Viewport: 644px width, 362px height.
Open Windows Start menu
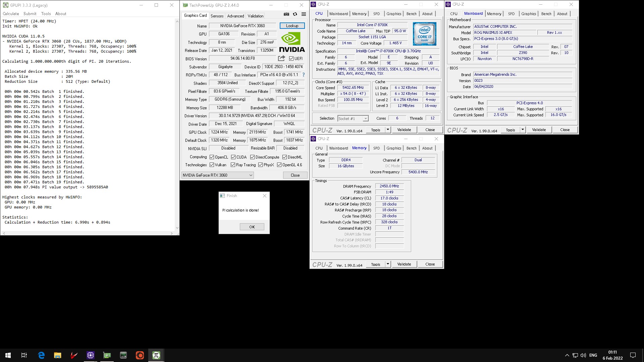(8, 355)
